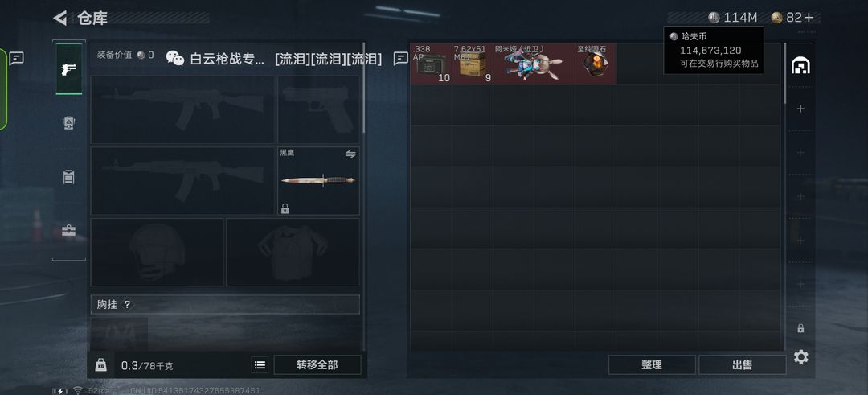The height and width of the screenshot is (395, 868).
Task: Click the locked stash slot padlock on right
Action: 800,328
